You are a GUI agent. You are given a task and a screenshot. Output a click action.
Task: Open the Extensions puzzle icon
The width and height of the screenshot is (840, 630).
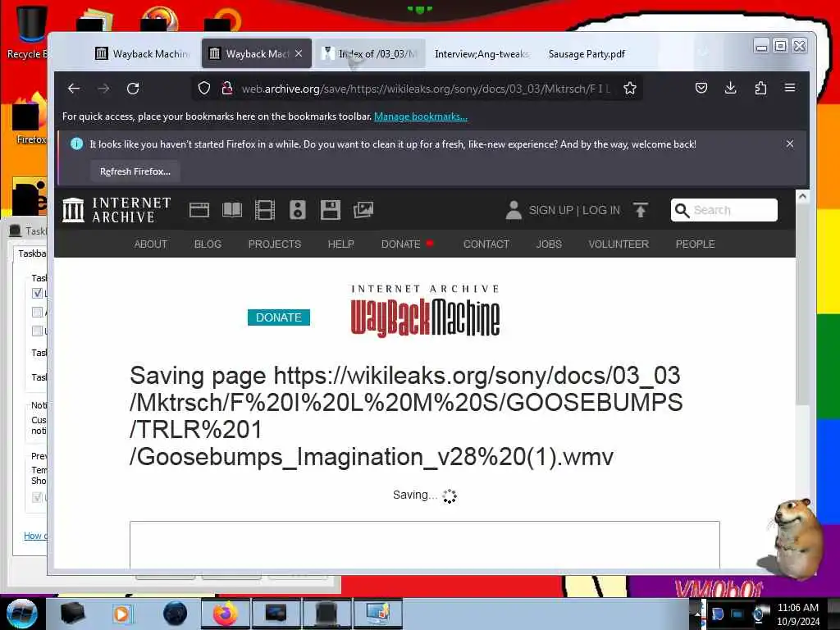760,88
